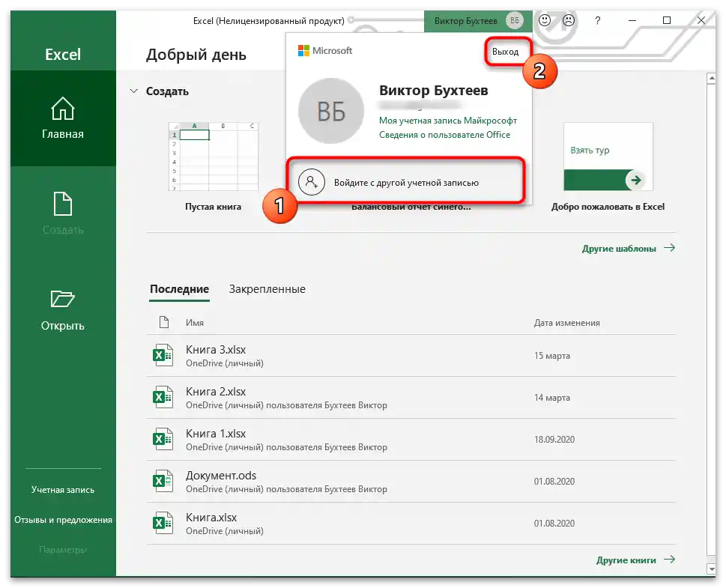Click the Excel icon of Книга 1.xlsx

click(163, 439)
